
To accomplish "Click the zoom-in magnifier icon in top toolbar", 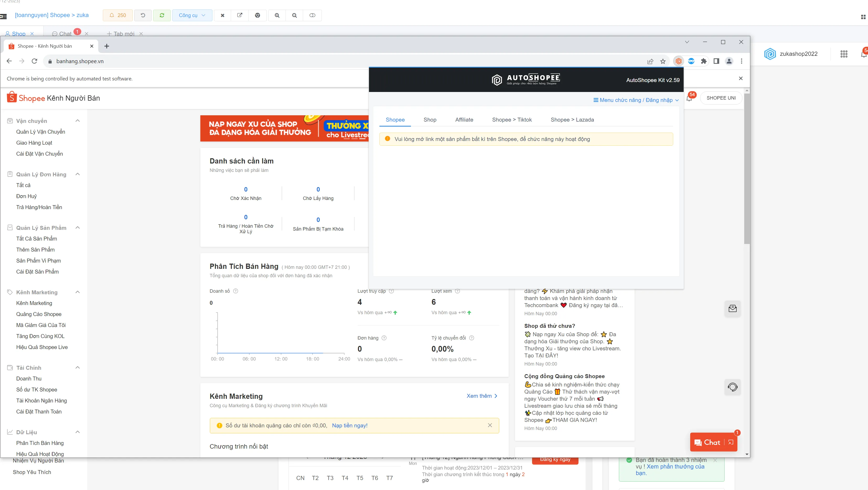I will tap(277, 15).
